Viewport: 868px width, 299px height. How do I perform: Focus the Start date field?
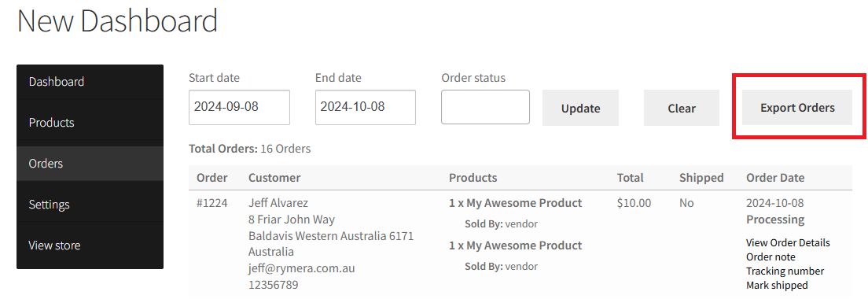point(239,108)
